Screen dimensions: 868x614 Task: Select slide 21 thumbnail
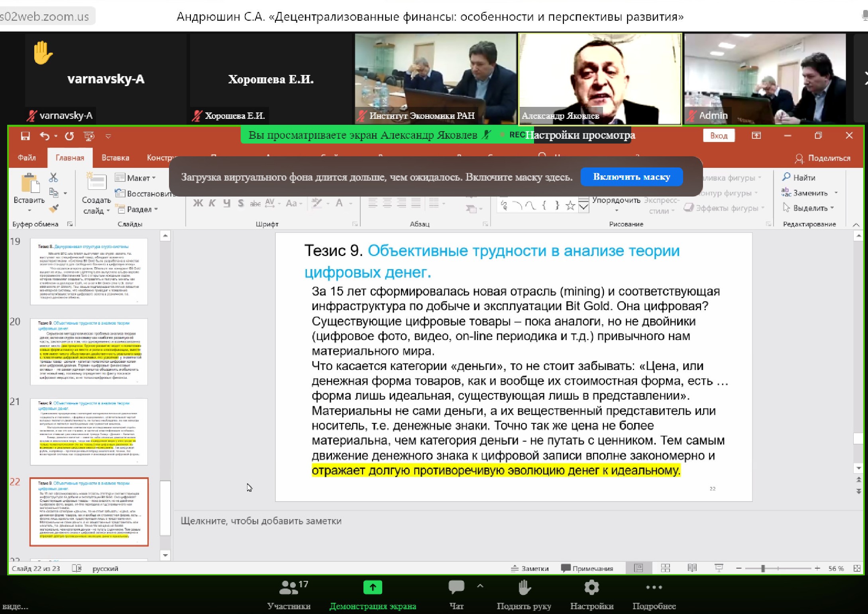click(89, 431)
